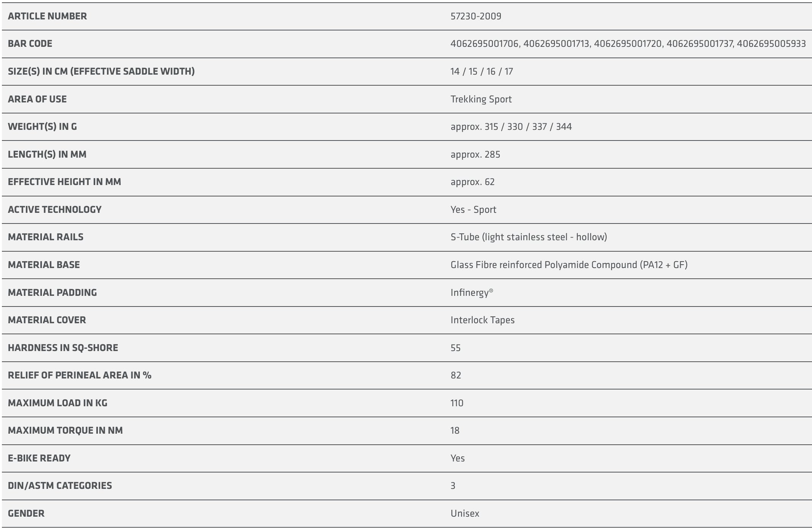Click the barcode numbers list
The width and height of the screenshot is (812, 530).
click(x=628, y=44)
